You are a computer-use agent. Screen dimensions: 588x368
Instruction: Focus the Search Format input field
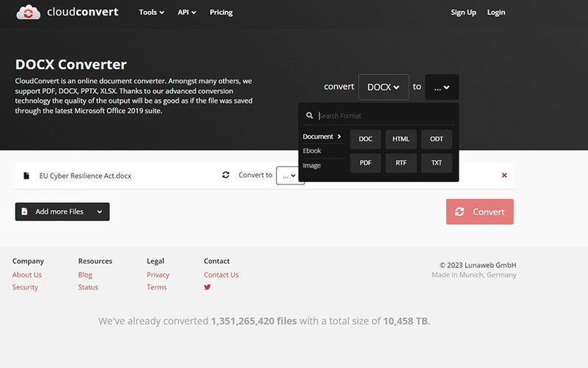coord(385,116)
